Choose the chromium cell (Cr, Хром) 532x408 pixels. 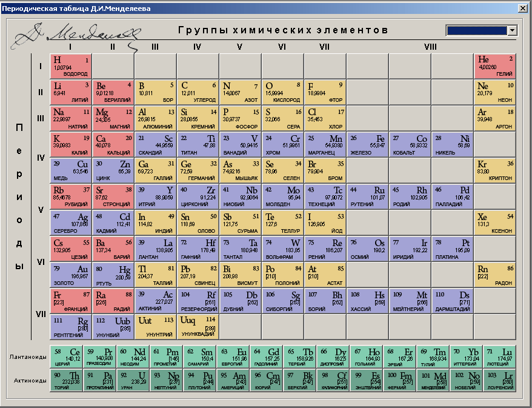click(283, 145)
